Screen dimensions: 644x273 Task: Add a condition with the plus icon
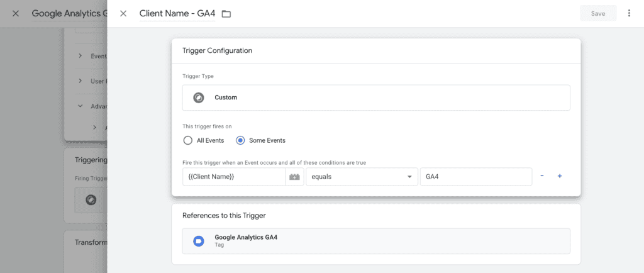560,176
